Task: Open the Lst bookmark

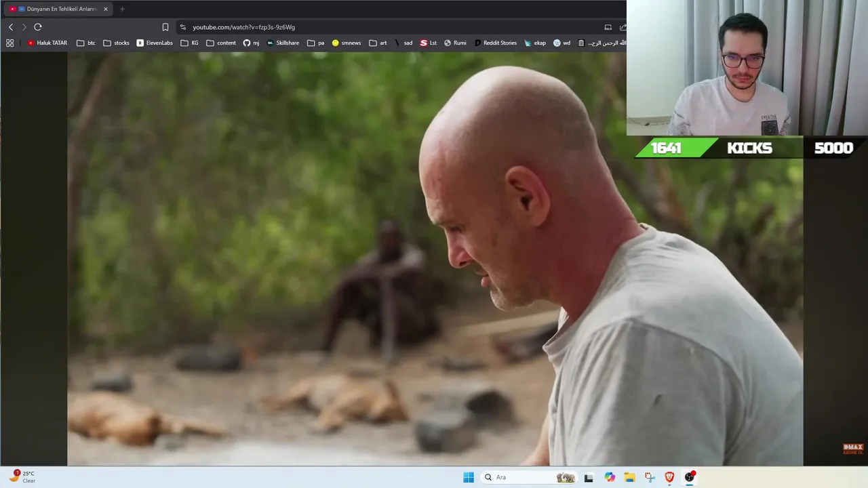Action: [429, 43]
